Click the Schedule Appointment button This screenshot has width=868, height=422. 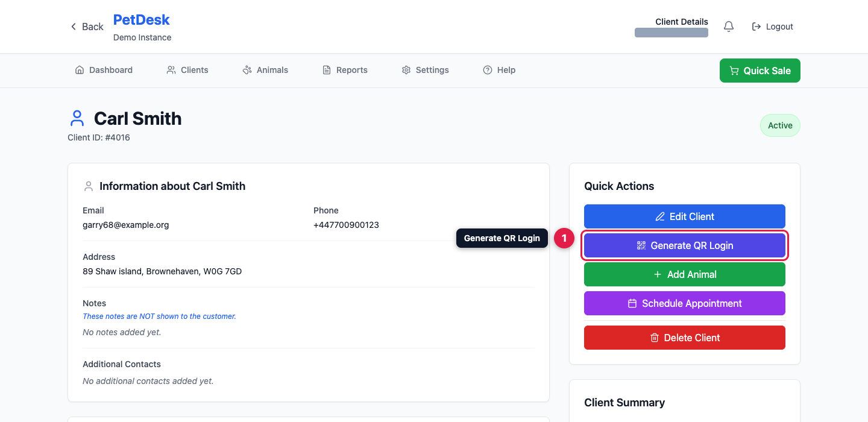(x=685, y=303)
